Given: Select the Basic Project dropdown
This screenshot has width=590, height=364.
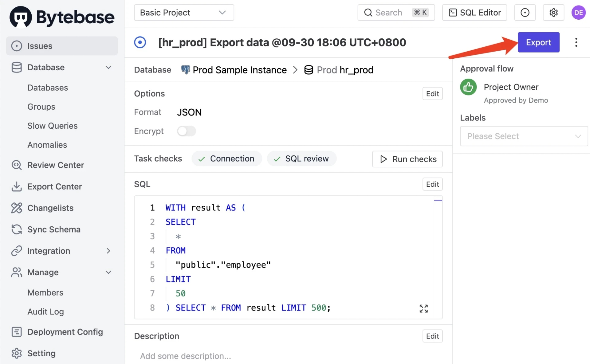Looking at the screenshot, I should (x=184, y=12).
